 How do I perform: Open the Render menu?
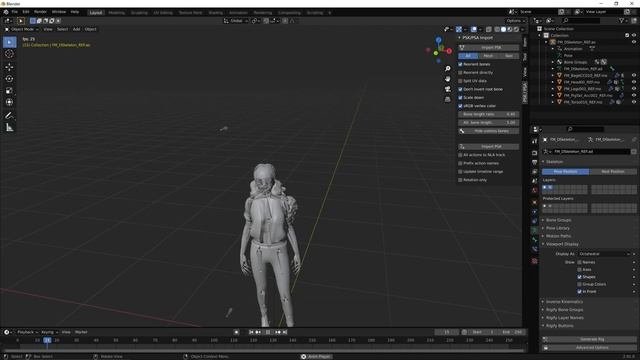click(x=40, y=12)
